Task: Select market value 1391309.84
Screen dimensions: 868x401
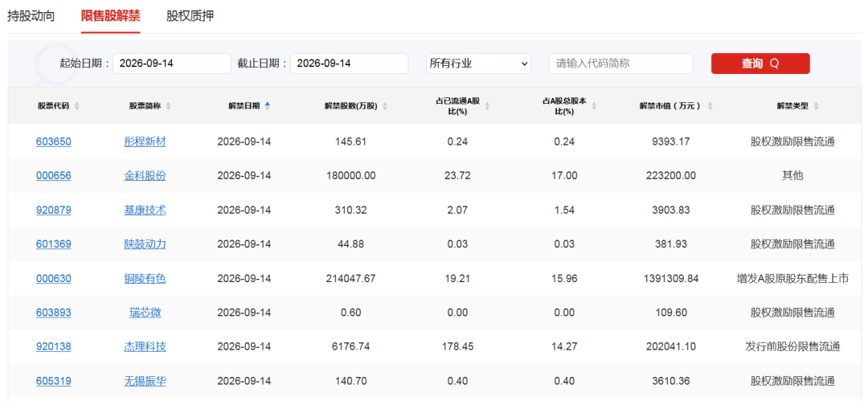Action: point(671,279)
